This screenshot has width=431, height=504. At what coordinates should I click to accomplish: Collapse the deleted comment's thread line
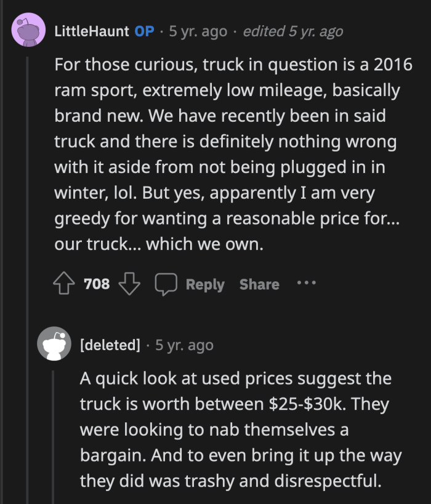(x=54, y=431)
